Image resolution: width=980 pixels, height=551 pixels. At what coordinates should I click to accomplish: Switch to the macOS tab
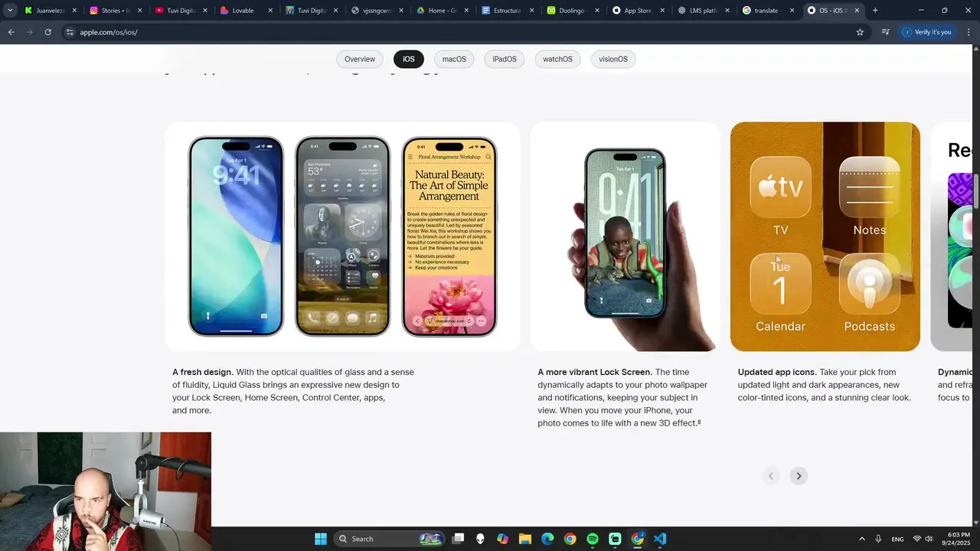454,59
